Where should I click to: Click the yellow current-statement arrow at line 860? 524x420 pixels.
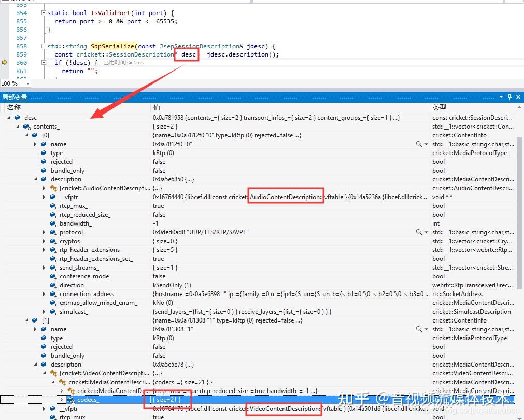(x=5, y=62)
